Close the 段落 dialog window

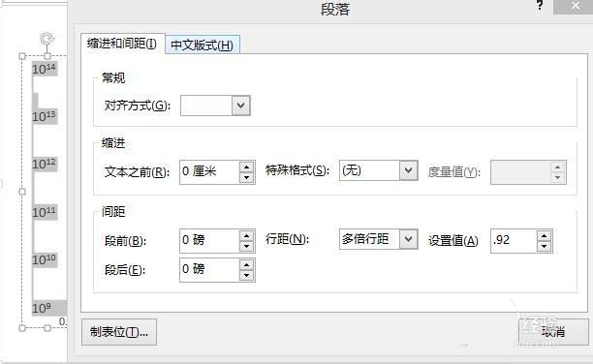click(x=576, y=7)
